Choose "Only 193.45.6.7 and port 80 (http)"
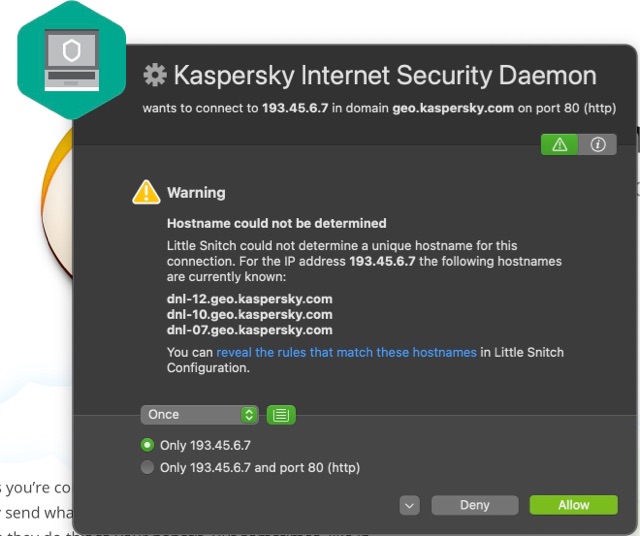Image resolution: width=640 pixels, height=536 pixels. pos(148,467)
